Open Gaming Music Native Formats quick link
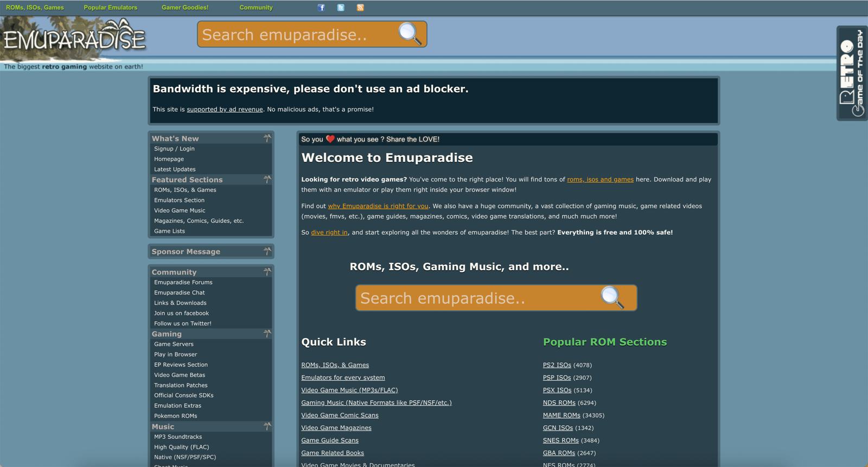 [376, 402]
